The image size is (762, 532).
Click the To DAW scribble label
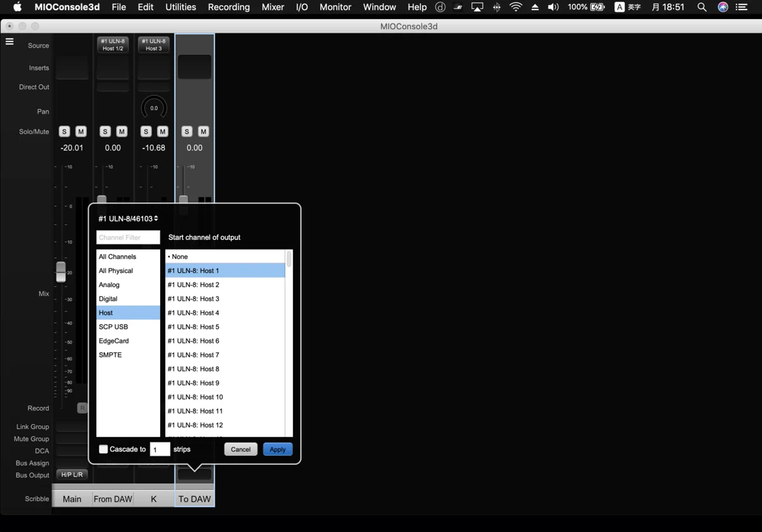pyautogui.click(x=194, y=499)
